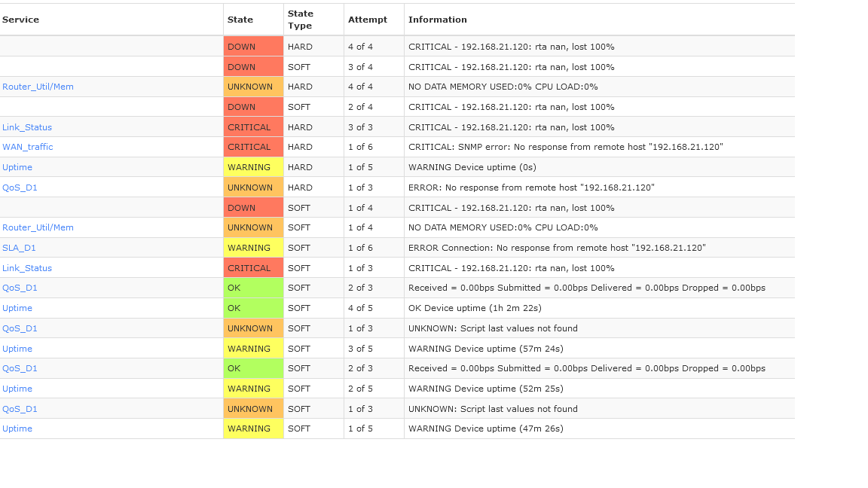Click the yellow WARNING state cell for SLA_D1
This screenshot has height=488, width=868.
(x=253, y=248)
